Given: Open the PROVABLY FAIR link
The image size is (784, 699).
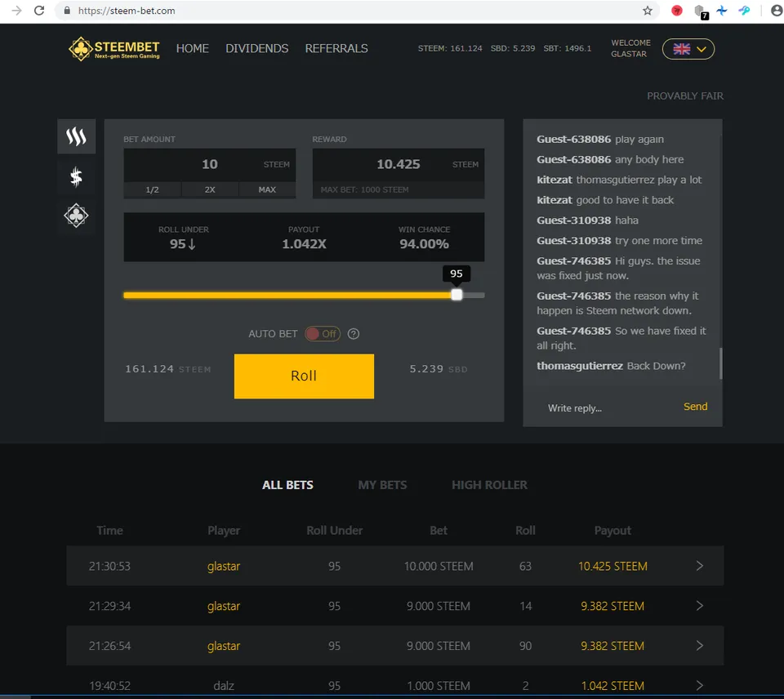Looking at the screenshot, I should pos(685,96).
